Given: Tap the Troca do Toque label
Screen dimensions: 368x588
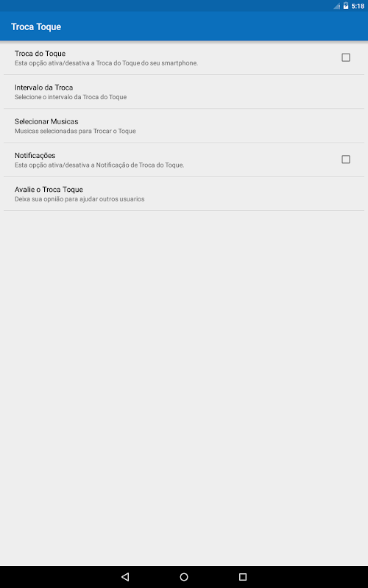Looking at the screenshot, I should 40,54.
